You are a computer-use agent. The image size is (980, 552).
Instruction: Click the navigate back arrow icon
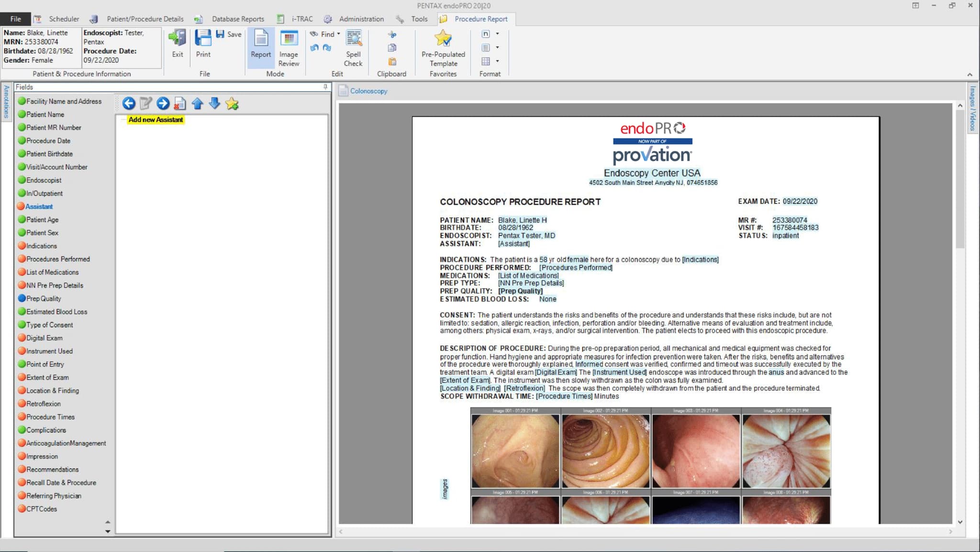[129, 103]
